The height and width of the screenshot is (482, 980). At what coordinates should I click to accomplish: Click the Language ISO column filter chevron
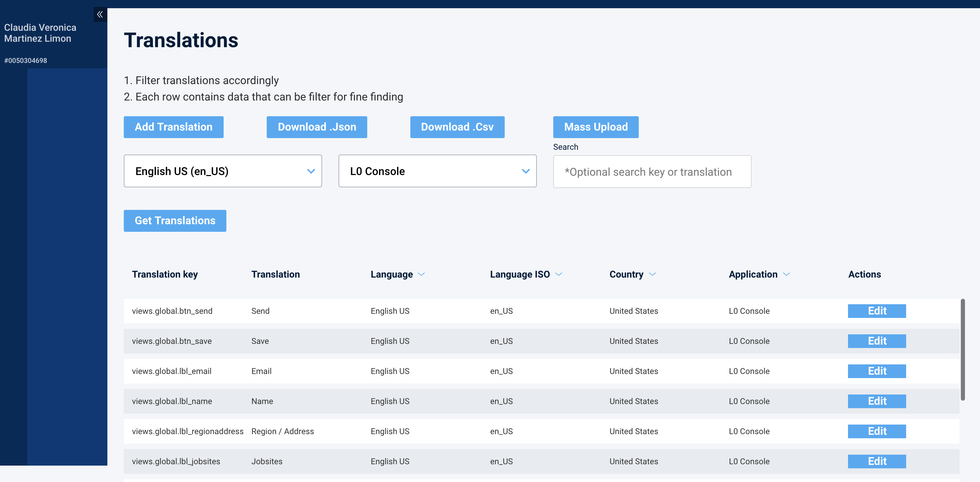coord(558,274)
